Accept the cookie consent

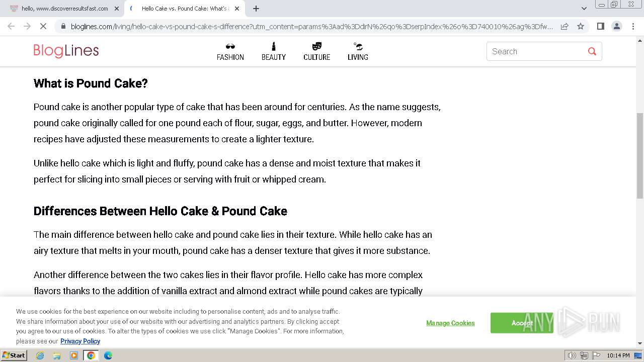pos(521,323)
